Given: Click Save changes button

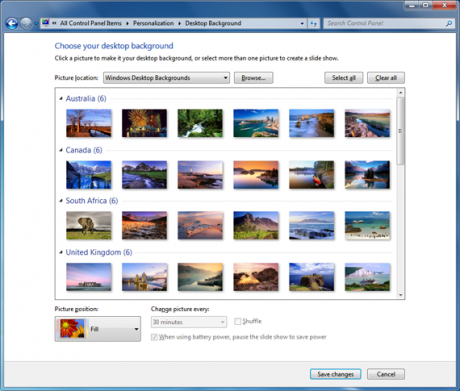Looking at the screenshot, I should coord(335,374).
